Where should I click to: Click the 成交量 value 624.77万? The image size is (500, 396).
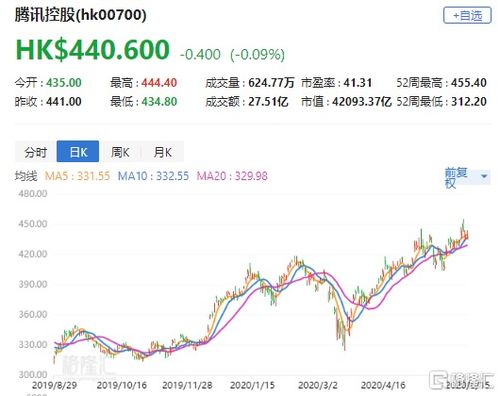[271, 83]
